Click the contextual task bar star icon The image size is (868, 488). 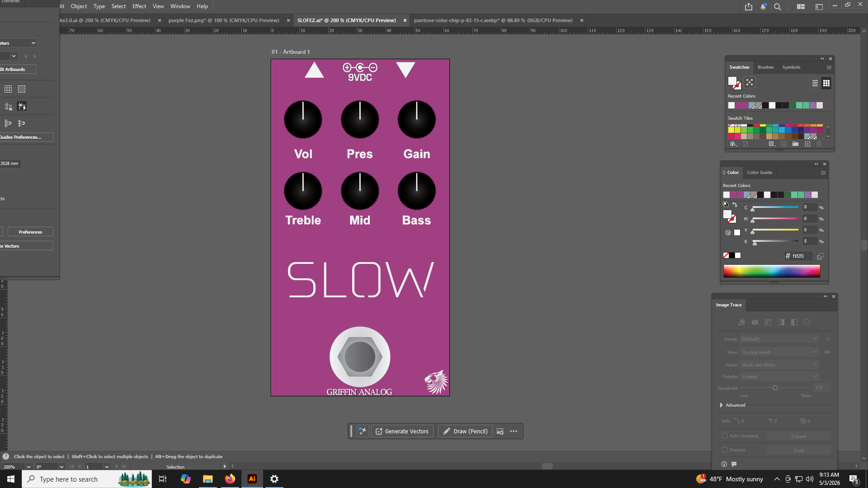pyautogui.click(x=363, y=431)
